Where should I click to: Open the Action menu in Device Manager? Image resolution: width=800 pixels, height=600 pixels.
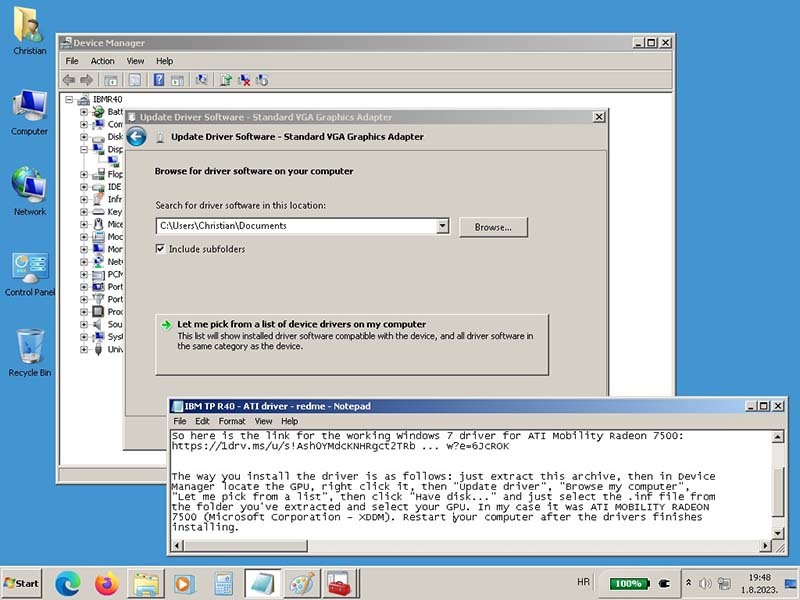tap(103, 61)
